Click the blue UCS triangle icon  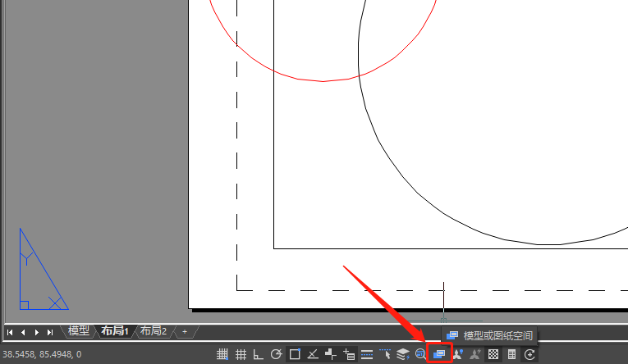point(44,269)
